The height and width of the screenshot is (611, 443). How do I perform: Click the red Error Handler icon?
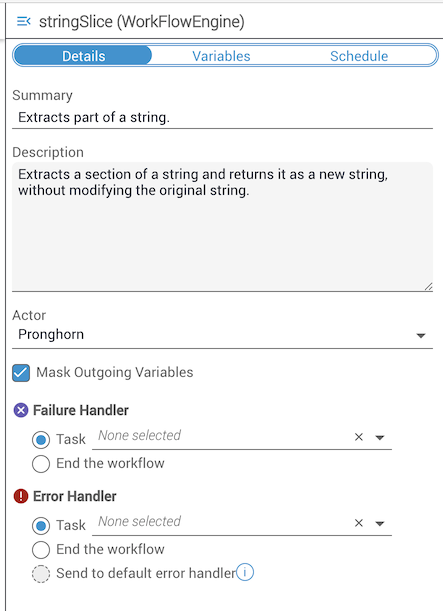pyautogui.click(x=21, y=496)
